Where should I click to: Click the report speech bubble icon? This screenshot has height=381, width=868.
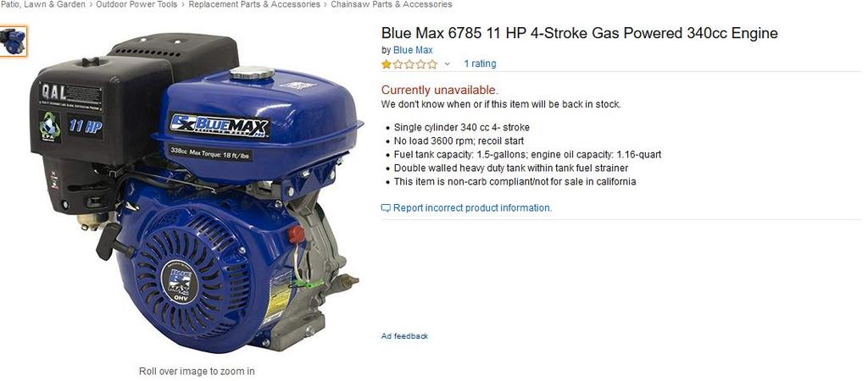click(386, 208)
